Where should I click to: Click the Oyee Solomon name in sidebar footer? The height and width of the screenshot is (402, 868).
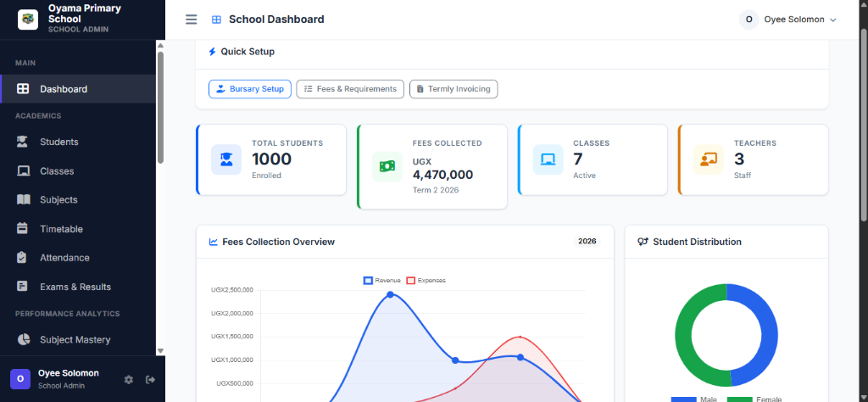pyautogui.click(x=69, y=373)
